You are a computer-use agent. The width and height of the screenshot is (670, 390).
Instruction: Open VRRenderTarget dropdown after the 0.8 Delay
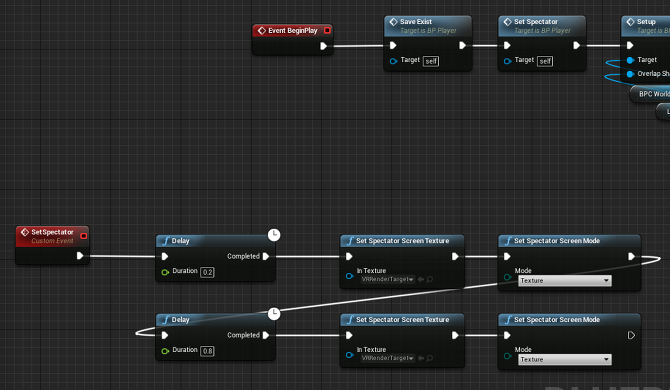coord(388,358)
